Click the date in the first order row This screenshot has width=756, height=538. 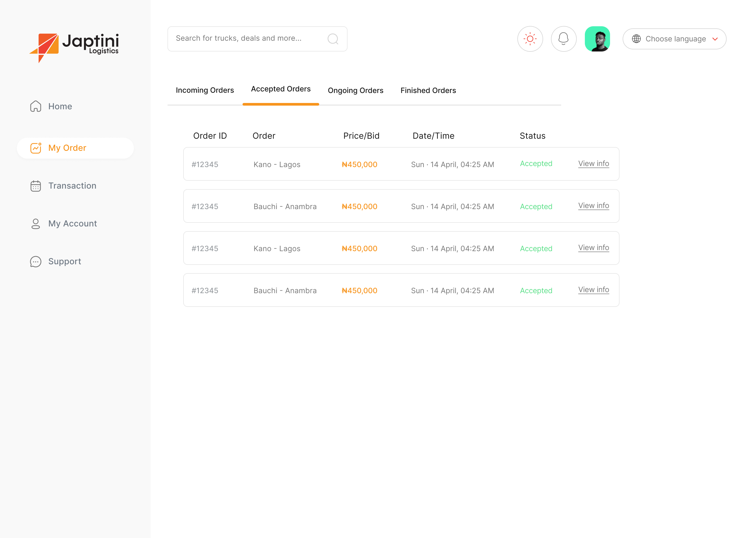453,165
